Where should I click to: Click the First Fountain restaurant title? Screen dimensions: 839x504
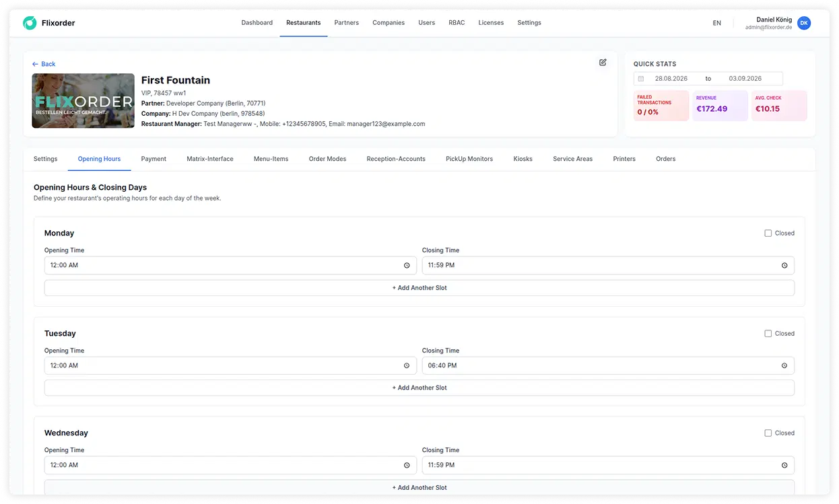(x=176, y=80)
